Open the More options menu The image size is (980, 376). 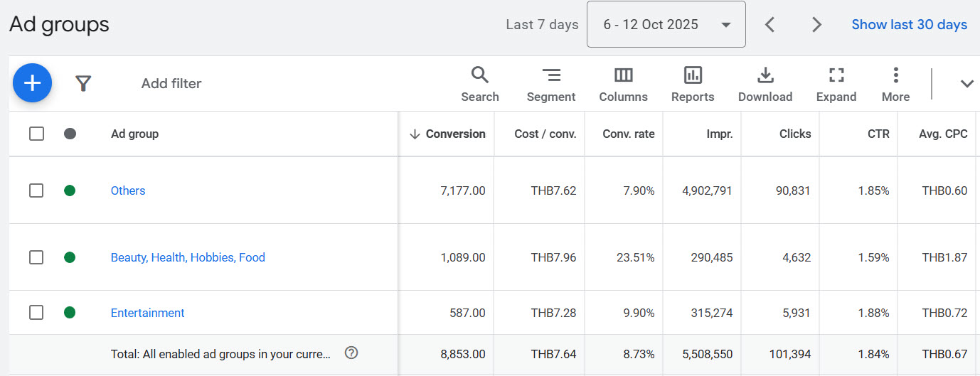895,85
